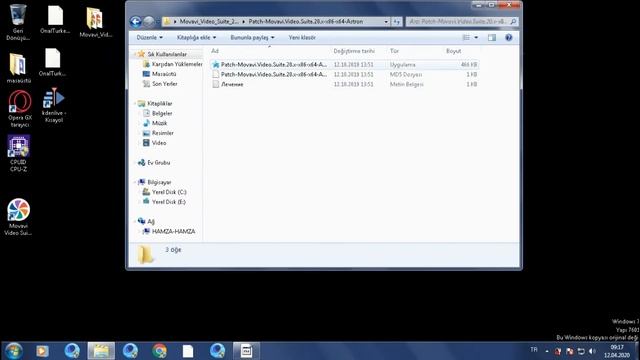The width and height of the screenshot is (640, 360).
Task: Select Ağ in the navigation pane
Action: (146, 221)
